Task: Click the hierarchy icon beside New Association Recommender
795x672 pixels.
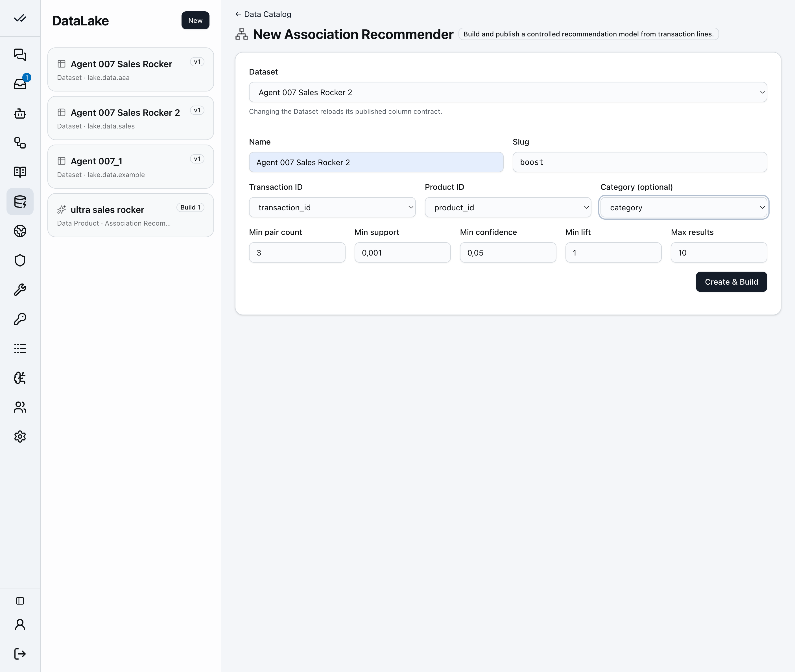Action: (241, 34)
